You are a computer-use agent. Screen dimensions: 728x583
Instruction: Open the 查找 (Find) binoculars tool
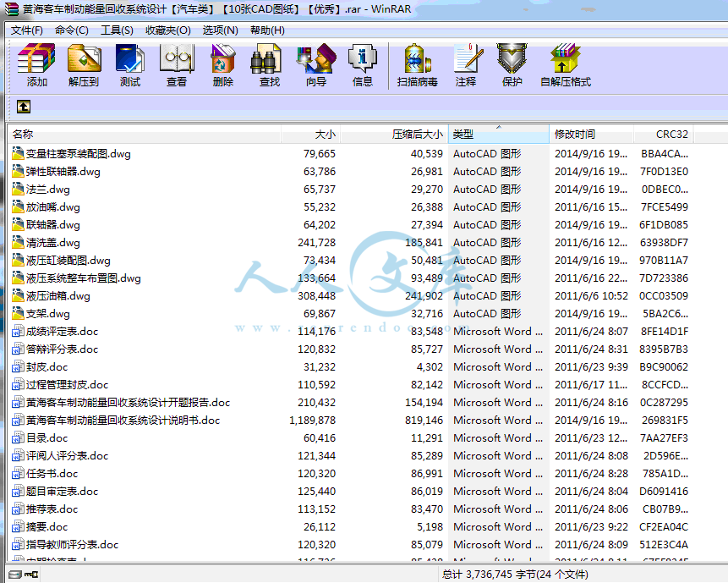click(266, 58)
